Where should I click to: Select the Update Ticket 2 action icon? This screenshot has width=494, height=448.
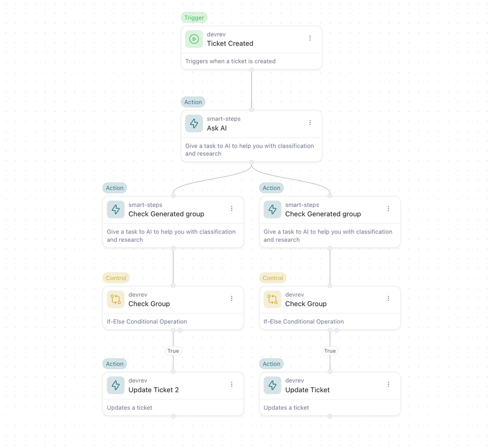[x=115, y=385]
